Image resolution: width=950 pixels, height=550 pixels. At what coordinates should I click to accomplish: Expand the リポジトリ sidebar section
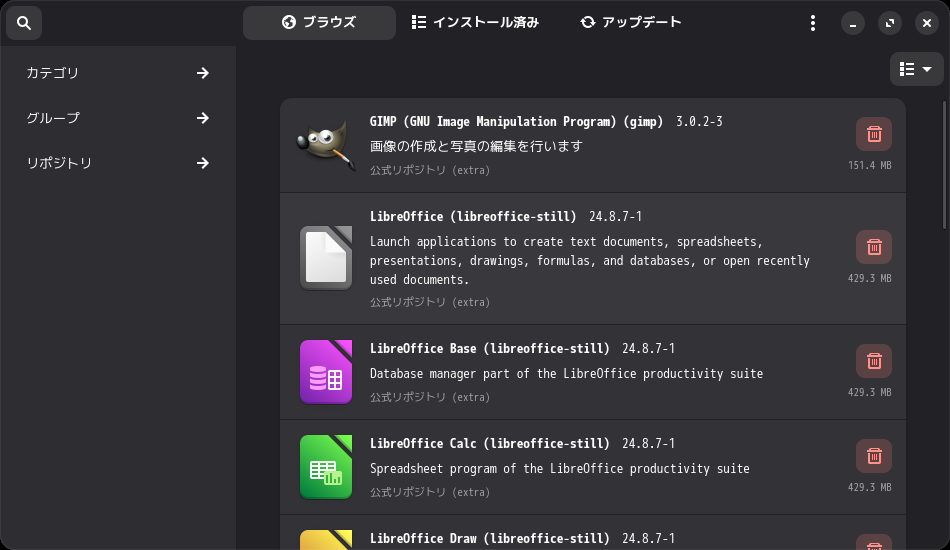pyautogui.click(x=118, y=163)
